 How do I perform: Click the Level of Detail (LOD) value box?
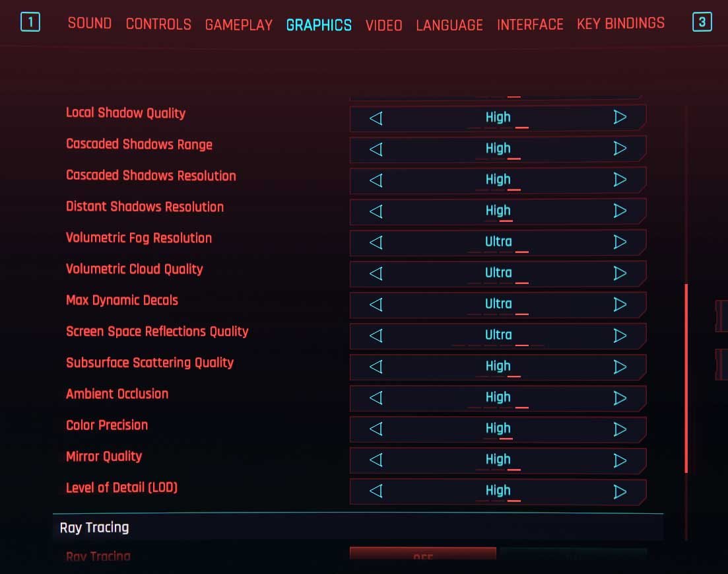pyautogui.click(x=498, y=491)
